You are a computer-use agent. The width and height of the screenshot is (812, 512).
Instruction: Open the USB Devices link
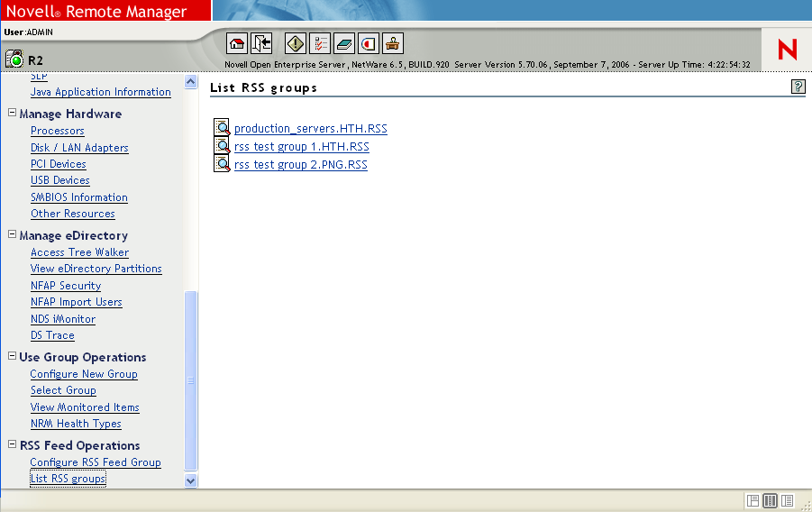pos(60,180)
